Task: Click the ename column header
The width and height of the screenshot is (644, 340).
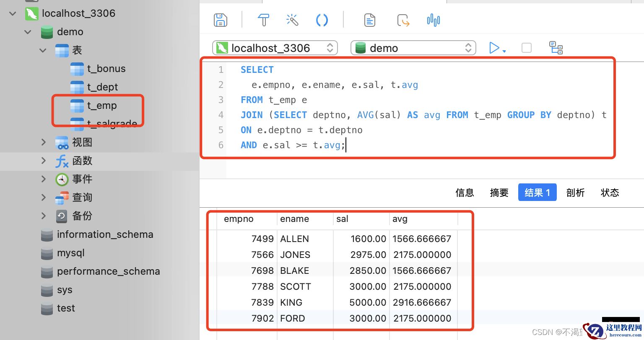Action: point(295,219)
